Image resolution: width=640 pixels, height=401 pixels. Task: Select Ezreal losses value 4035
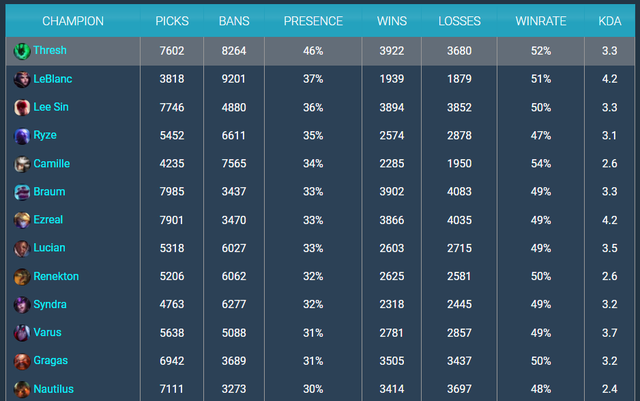pyautogui.click(x=459, y=221)
